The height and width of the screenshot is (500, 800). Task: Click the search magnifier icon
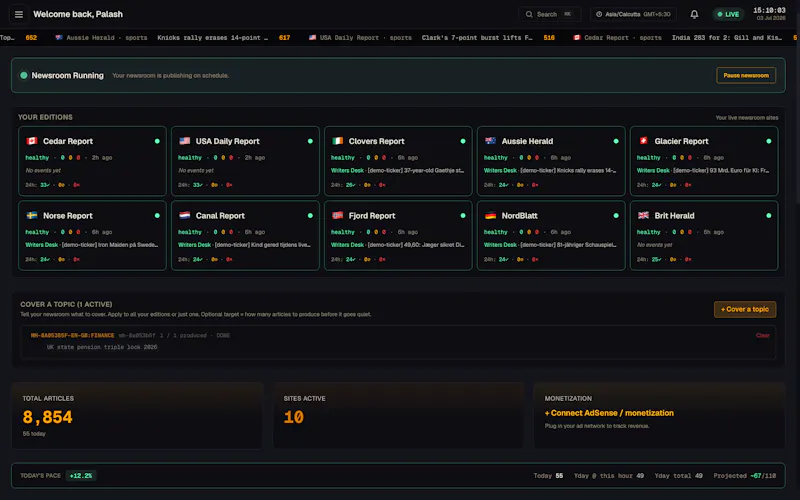tap(529, 14)
